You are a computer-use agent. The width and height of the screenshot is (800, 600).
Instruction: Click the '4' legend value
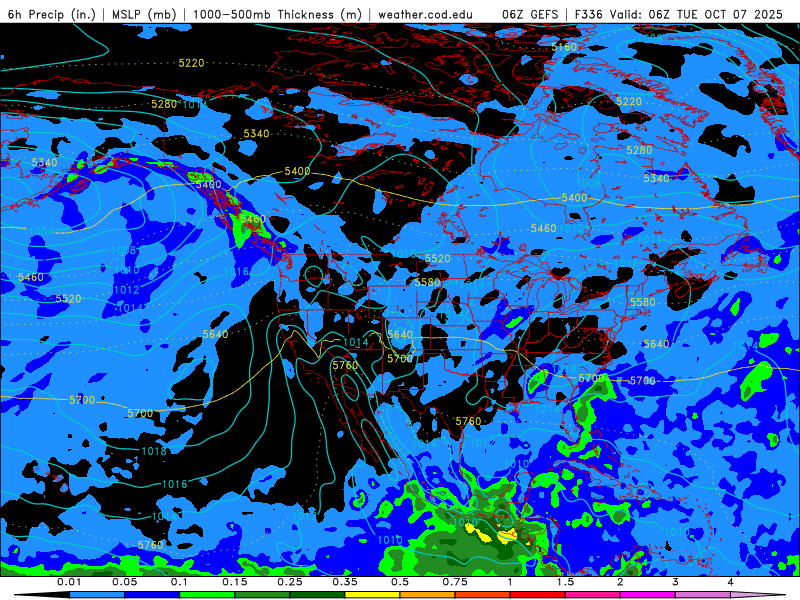(x=731, y=582)
